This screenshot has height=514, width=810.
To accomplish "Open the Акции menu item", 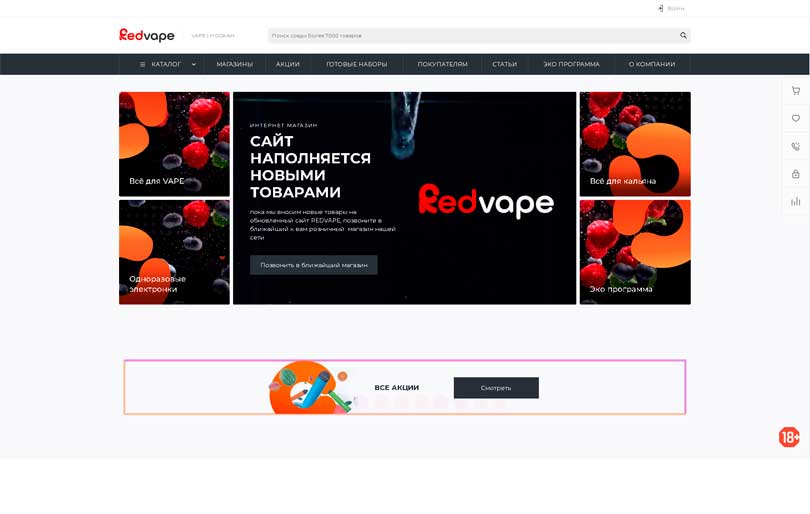I will pos(288,65).
